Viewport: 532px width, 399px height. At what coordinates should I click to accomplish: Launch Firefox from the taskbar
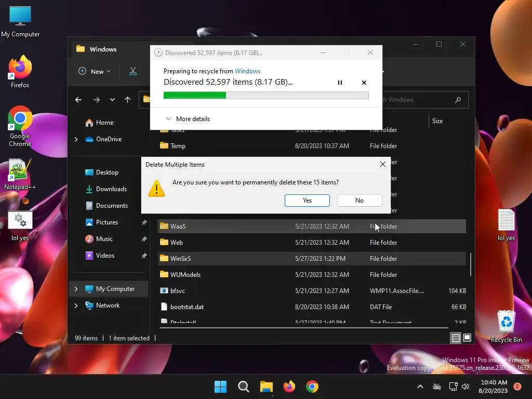tap(289, 387)
